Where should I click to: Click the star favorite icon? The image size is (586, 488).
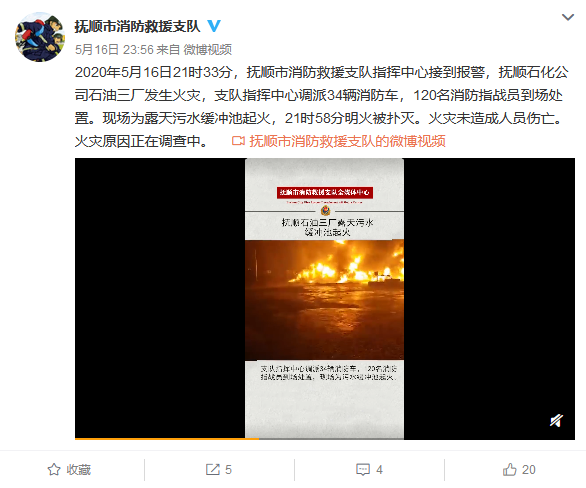[54, 469]
